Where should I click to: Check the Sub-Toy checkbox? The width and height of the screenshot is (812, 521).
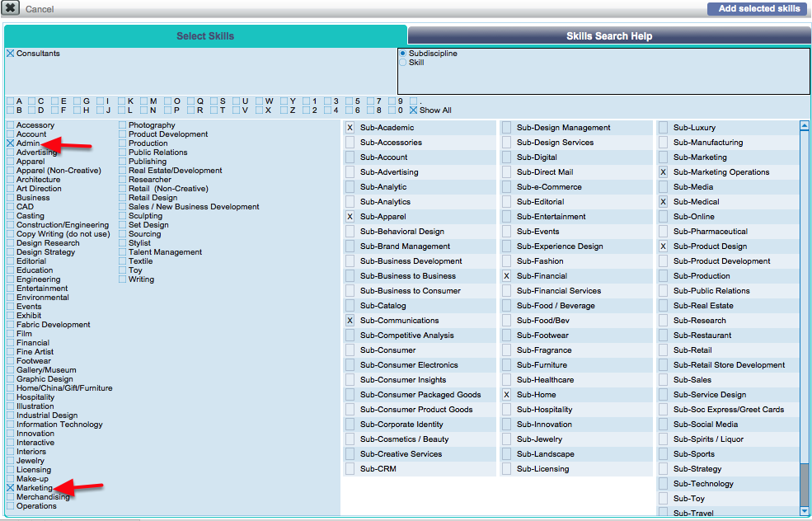[663, 499]
